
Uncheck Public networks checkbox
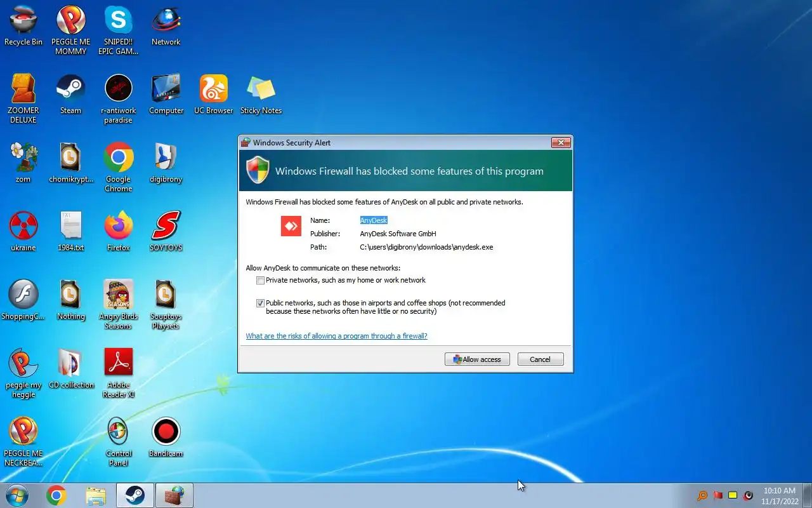click(260, 303)
